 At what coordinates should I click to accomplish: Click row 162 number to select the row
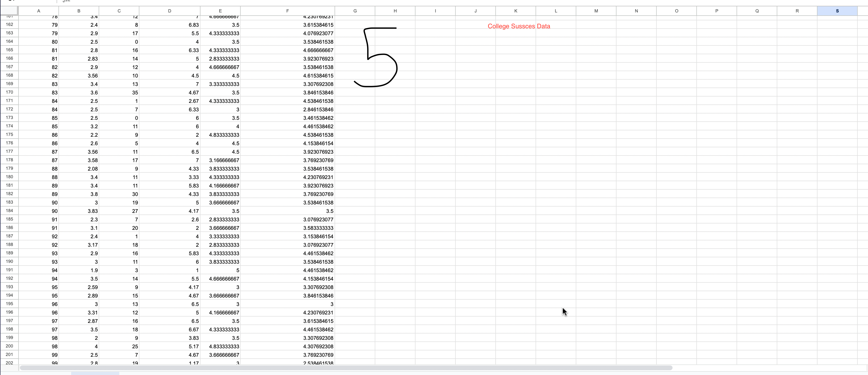[x=10, y=25]
